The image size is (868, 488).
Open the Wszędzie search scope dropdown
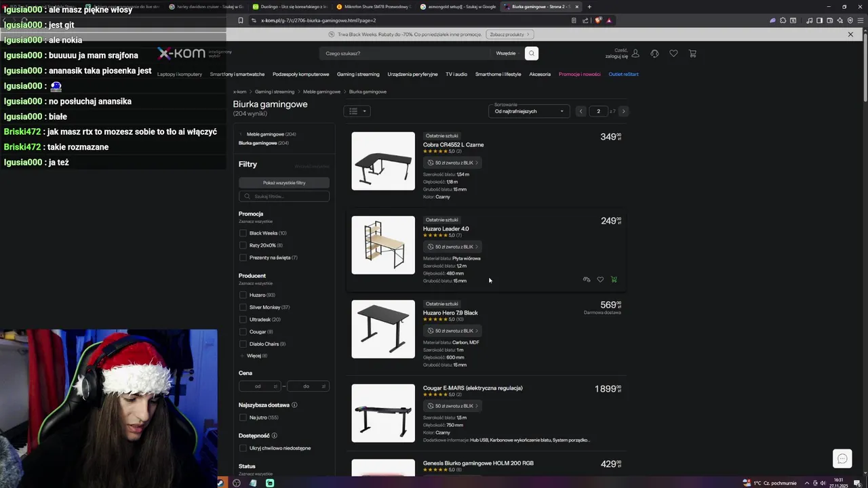pos(506,53)
